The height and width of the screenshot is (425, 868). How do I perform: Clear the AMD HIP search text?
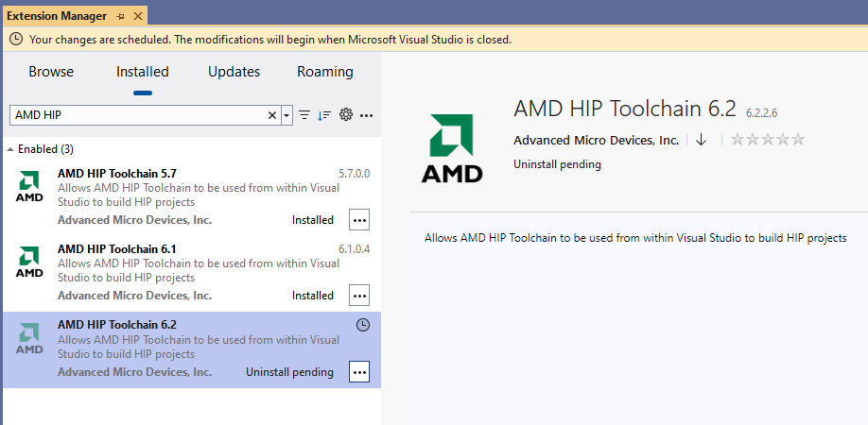point(272,115)
